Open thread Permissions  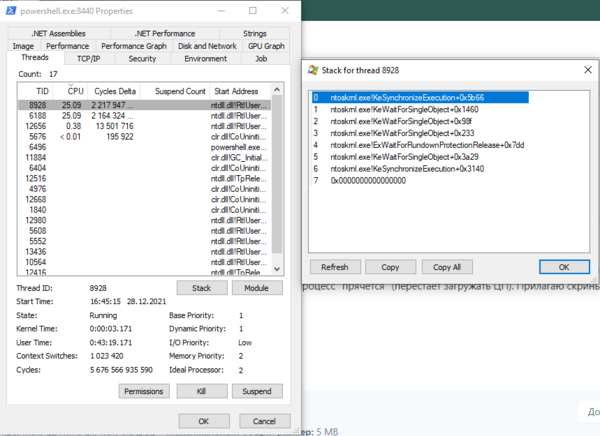coord(144,391)
